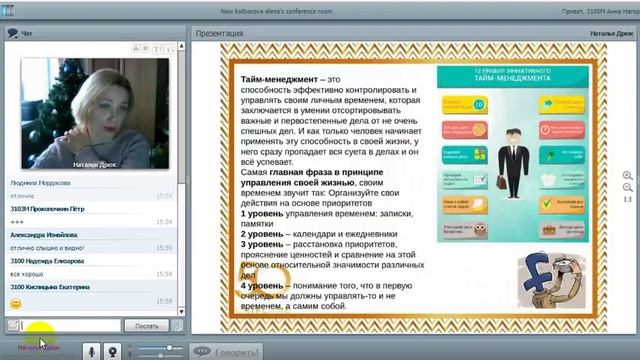
Task: Open the emoticon picker beside chat input
Action: click(13, 325)
